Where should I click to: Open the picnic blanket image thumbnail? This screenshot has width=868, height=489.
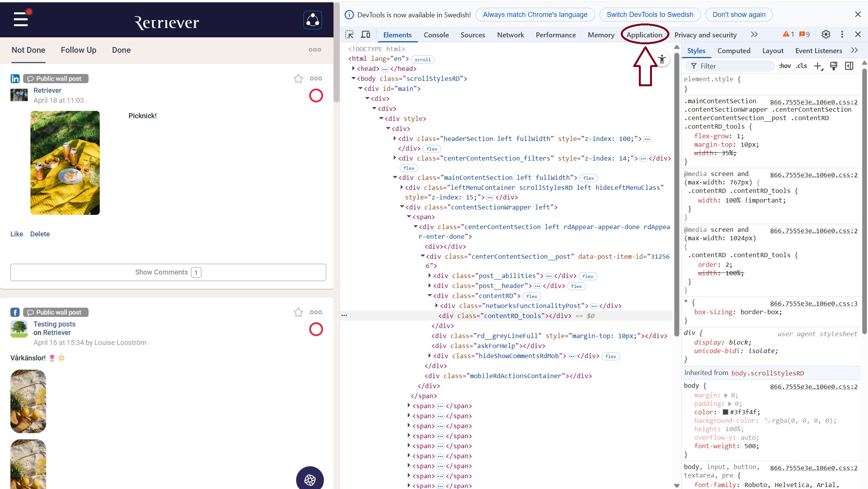65,163
